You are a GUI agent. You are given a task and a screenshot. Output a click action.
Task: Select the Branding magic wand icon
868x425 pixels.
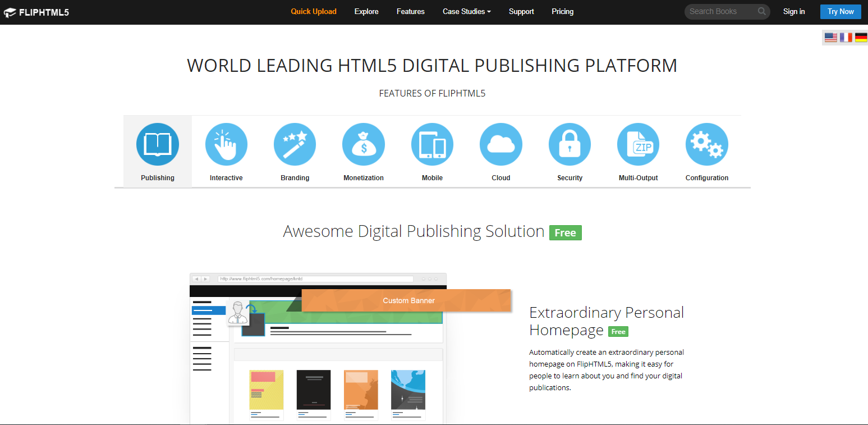click(x=295, y=144)
